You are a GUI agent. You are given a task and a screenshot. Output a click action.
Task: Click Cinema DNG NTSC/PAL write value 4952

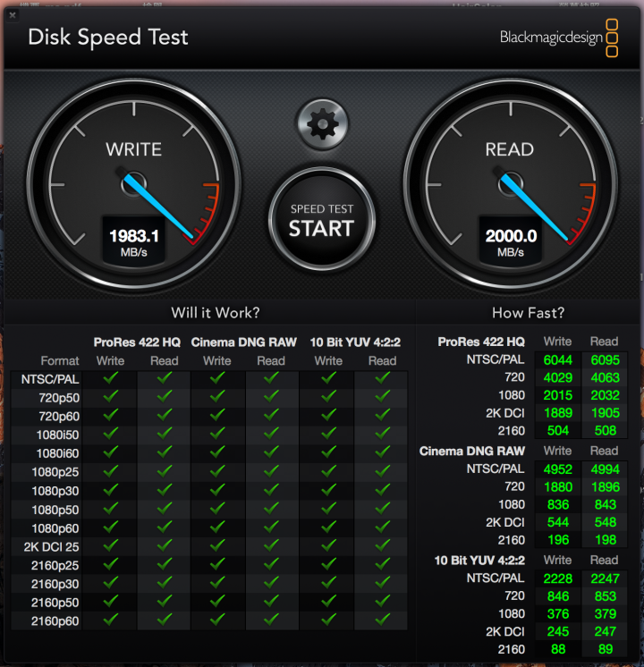click(557, 469)
